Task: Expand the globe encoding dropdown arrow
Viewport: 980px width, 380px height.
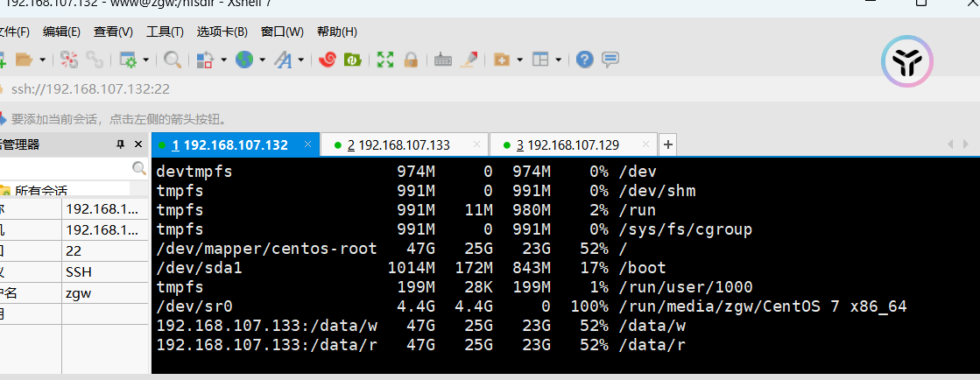Action: [x=262, y=60]
